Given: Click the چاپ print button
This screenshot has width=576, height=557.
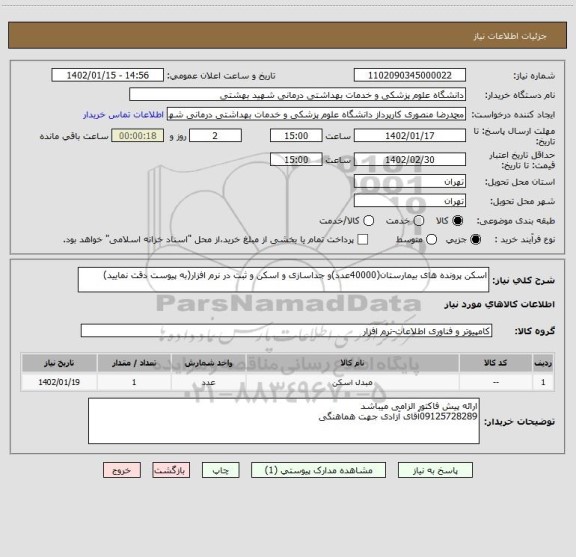Looking at the screenshot, I should click(x=221, y=470).
